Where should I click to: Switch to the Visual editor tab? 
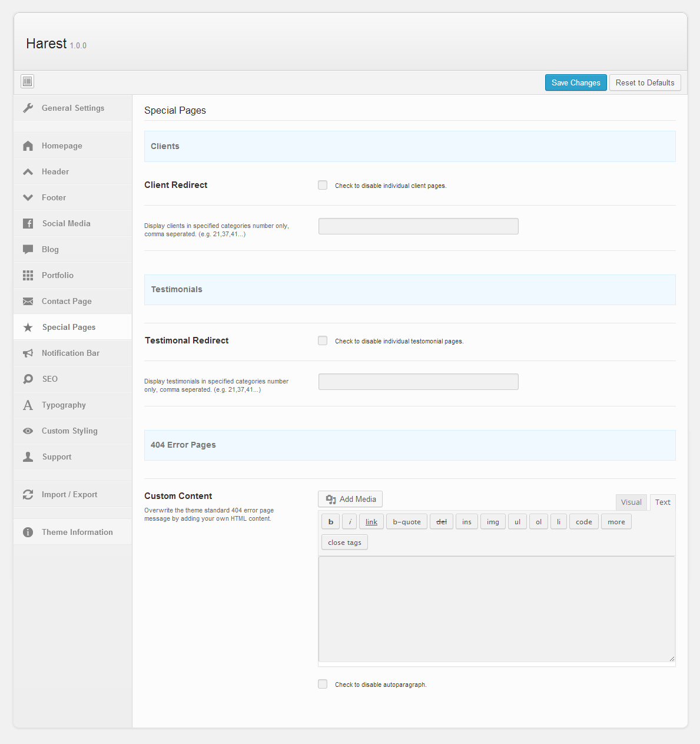631,502
